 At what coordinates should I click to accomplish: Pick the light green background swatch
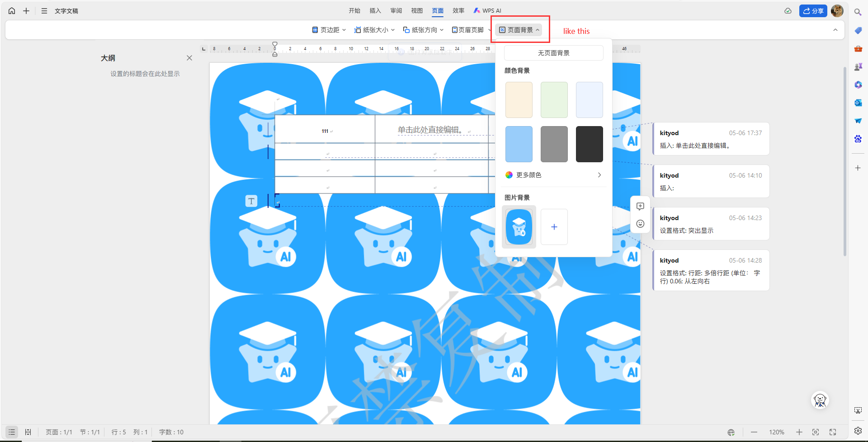click(554, 100)
